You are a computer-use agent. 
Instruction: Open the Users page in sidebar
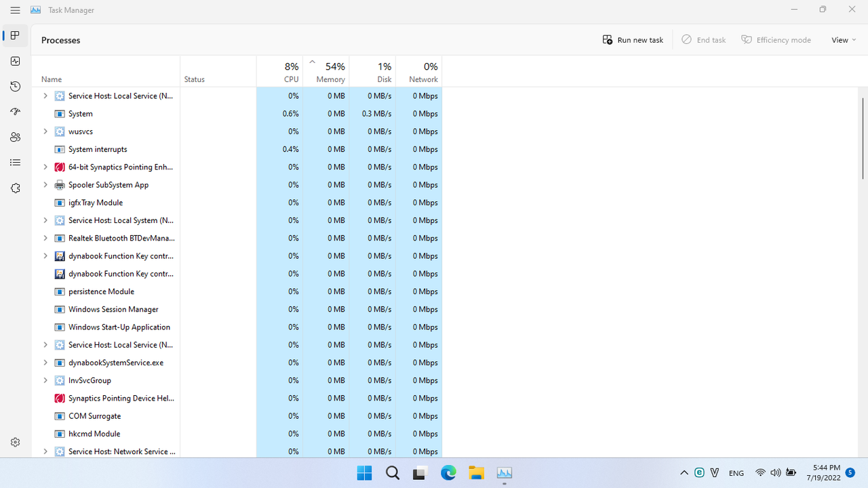pos(15,137)
